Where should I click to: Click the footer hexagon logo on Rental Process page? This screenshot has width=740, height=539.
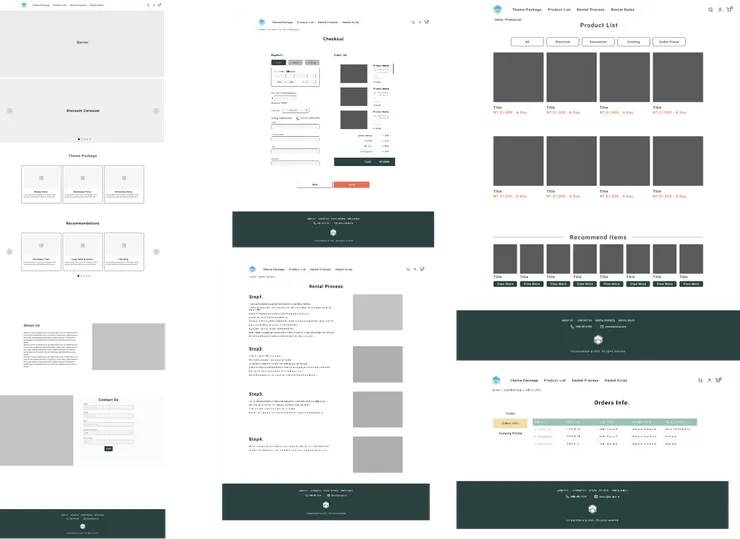click(326, 505)
